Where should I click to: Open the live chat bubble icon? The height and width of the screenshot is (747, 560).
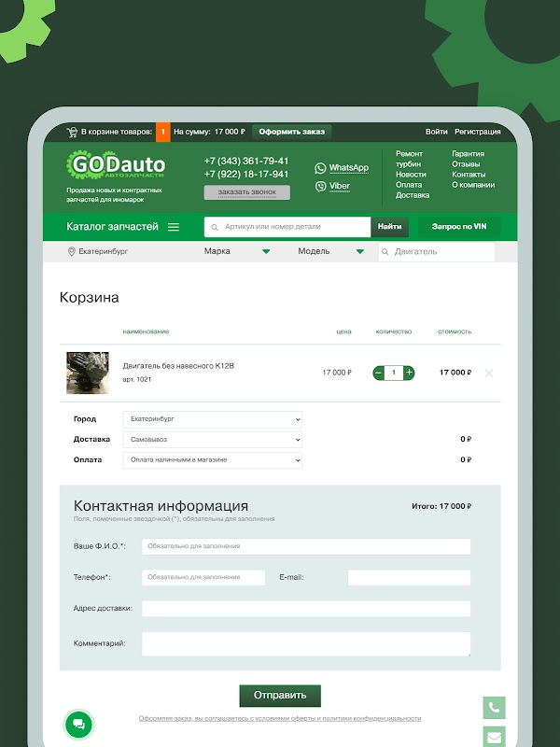pos(79,725)
